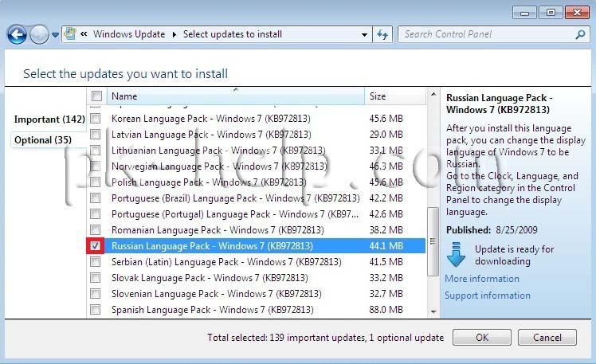Check Spanish Language Pack checkbox
Image resolution: width=596 pixels, height=364 pixels.
point(96,310)
